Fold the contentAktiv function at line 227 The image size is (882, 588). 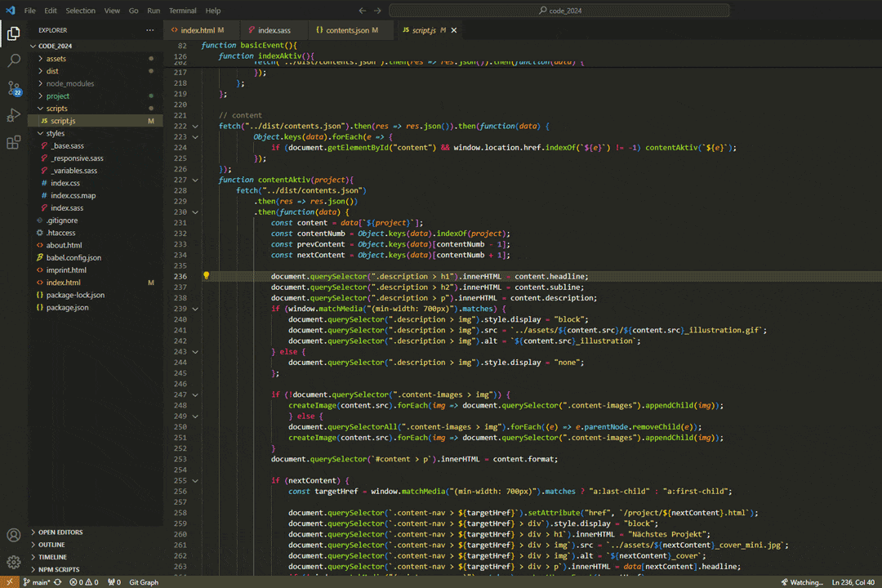[x=195, y=180]
